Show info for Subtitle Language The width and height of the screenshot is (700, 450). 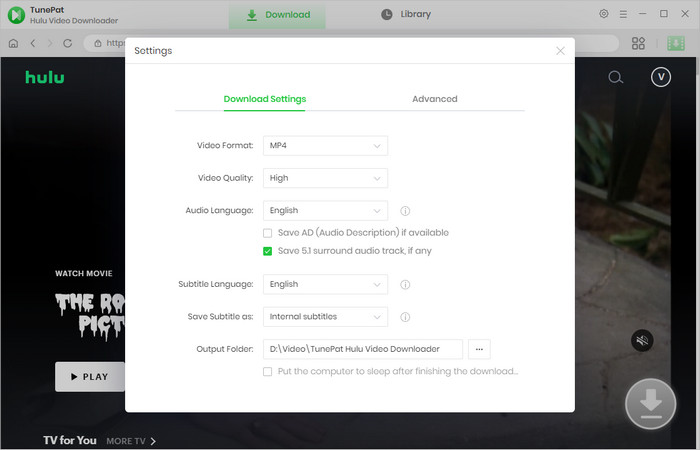[405, 284]
